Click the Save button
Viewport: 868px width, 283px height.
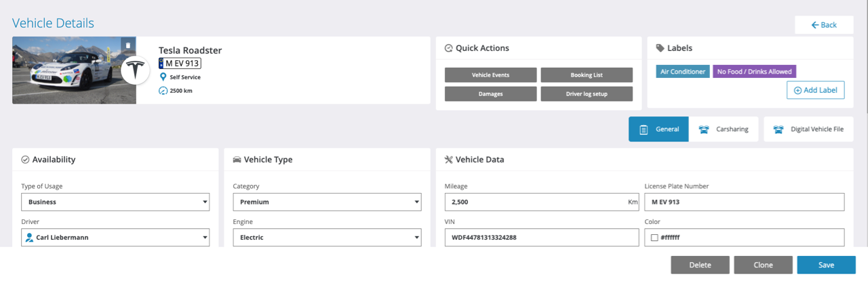click(826, 265)
